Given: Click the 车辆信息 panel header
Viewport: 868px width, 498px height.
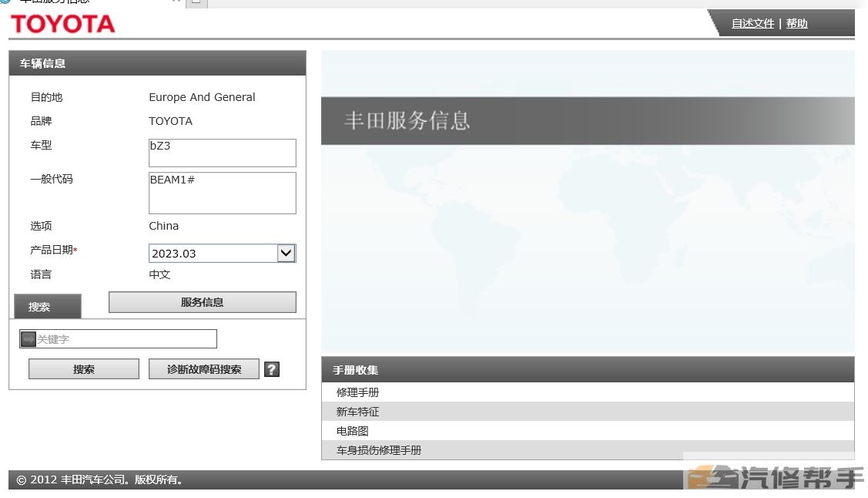Looking at the screenshot, I should 157,63.
